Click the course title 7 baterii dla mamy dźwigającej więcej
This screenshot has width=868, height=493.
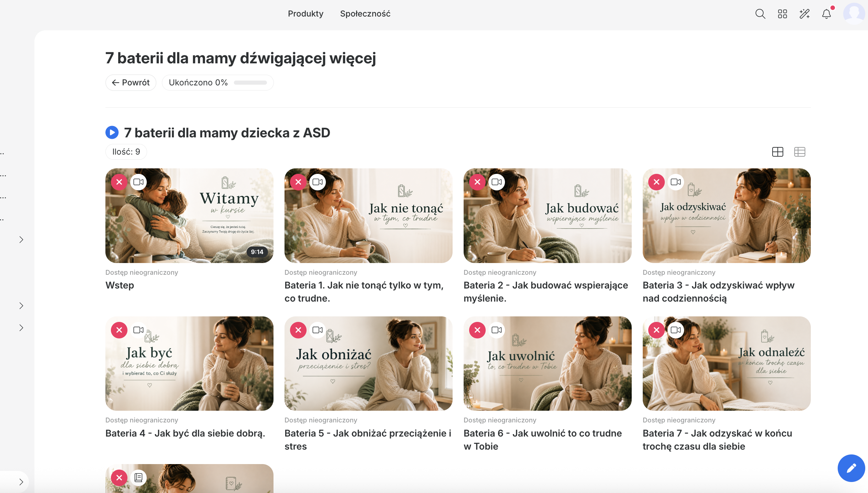(241, 58)
